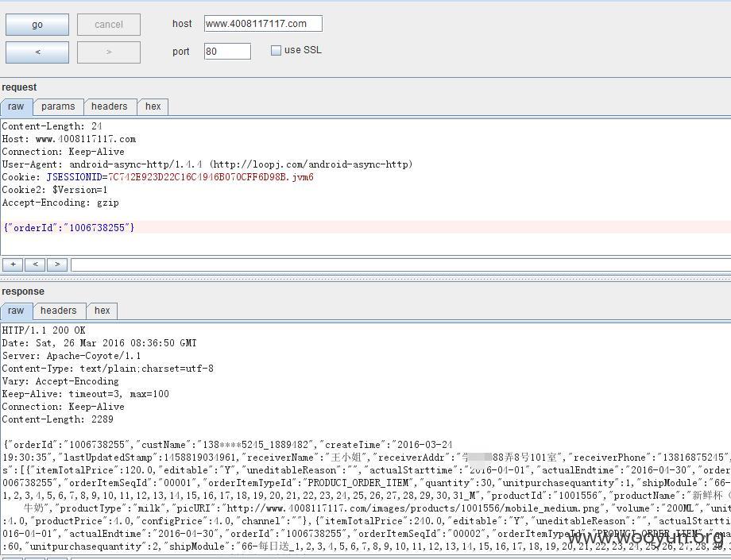The height and width of the screenshot is (560, 731).
Task: Switch to the request hex tab
Action: click(153, 106)
